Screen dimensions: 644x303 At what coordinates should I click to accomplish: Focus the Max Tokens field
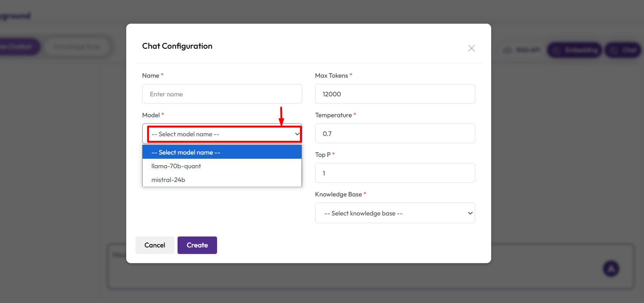click(395, 94)
